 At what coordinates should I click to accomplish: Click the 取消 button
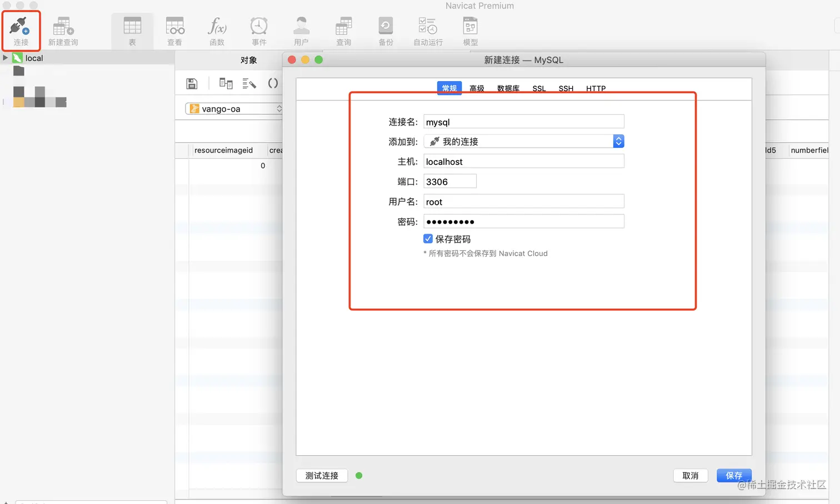(x=691, y=476)
